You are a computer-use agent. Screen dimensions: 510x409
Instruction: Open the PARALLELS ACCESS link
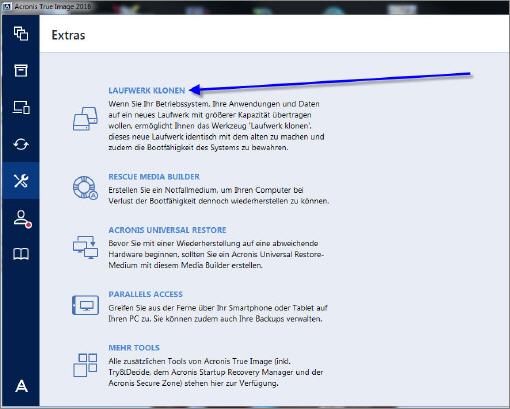(x=146, y=294)
